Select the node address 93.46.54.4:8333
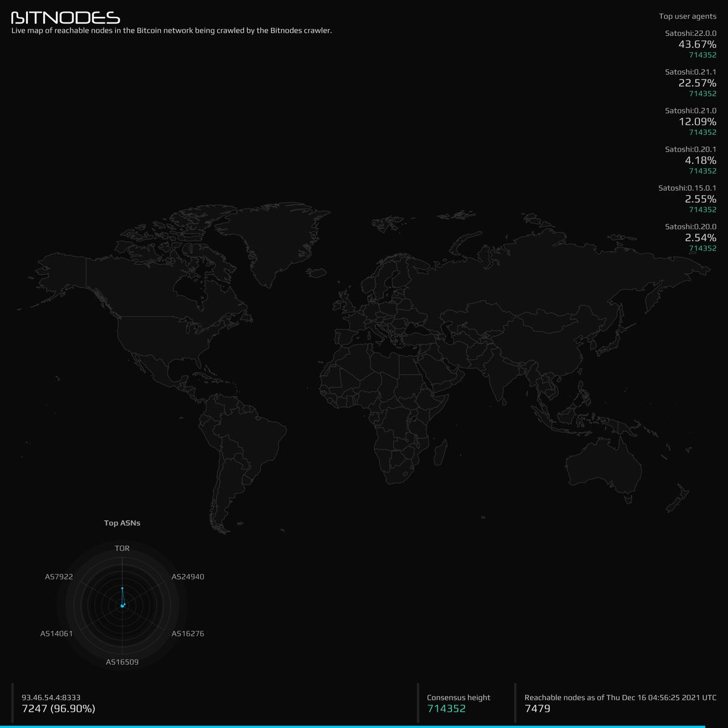Image resolution: width=728 pixels, height=728 pixels. 53,698
